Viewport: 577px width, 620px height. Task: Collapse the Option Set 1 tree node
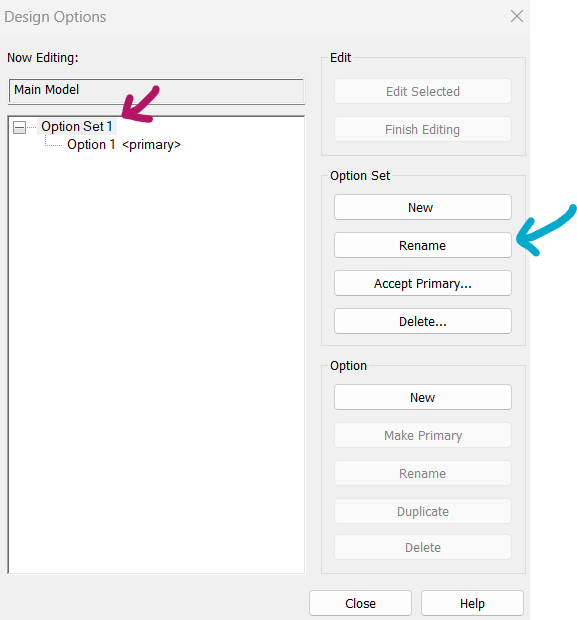[x=19, y=127]
